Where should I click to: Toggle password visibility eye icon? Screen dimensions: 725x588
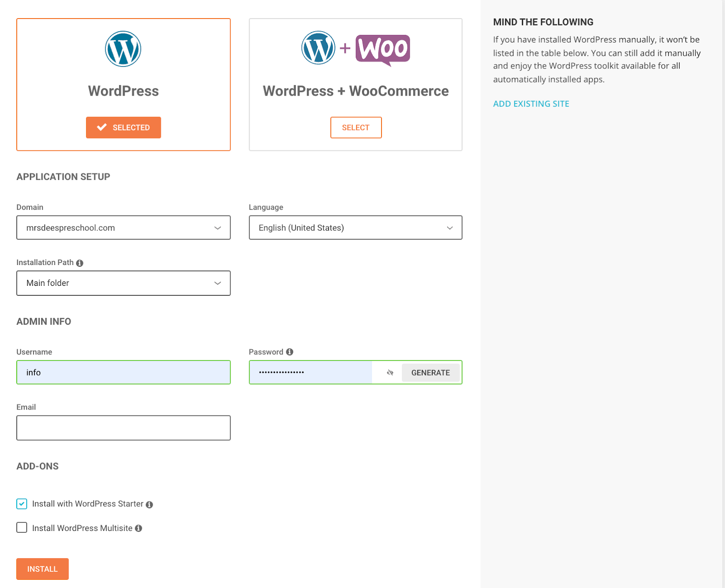[390, 372]
